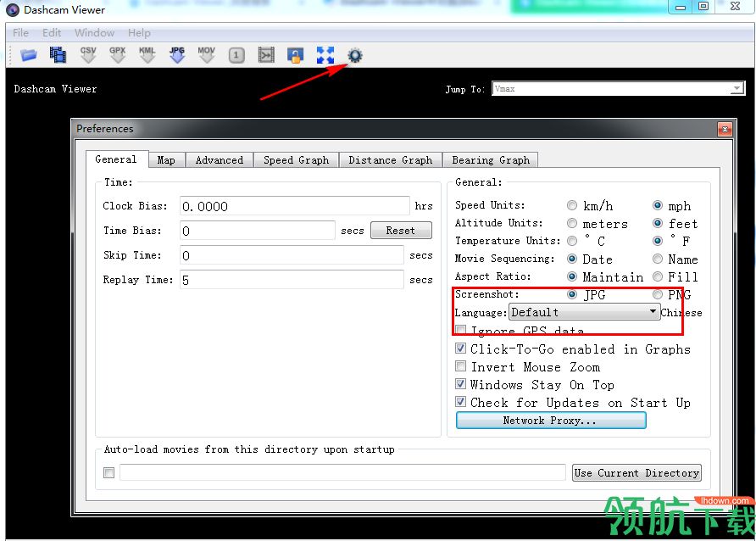Set temperature units to °F

tap(657, 241)
